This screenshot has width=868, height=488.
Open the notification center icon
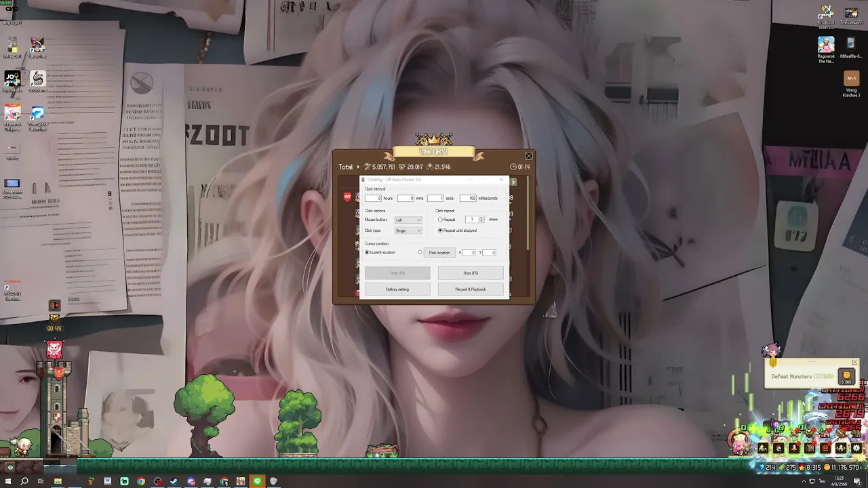pyautogui.click(x=857, y=481)
